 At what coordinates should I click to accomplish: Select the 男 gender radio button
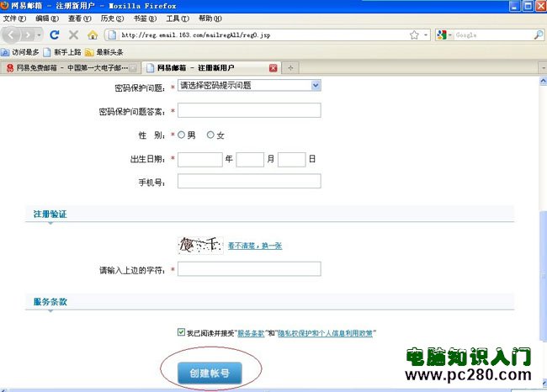180,135
